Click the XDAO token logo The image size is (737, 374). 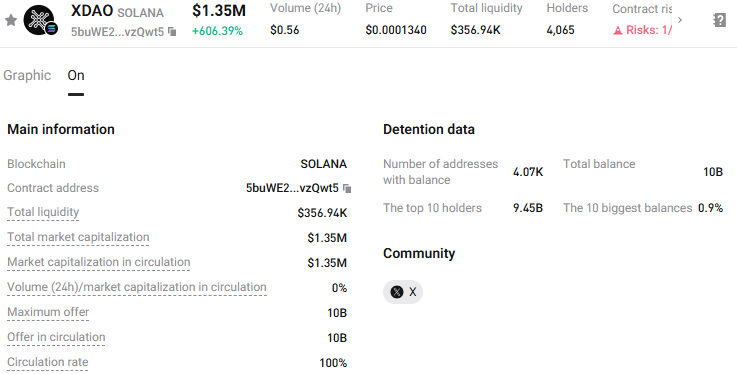coord(41,20)
